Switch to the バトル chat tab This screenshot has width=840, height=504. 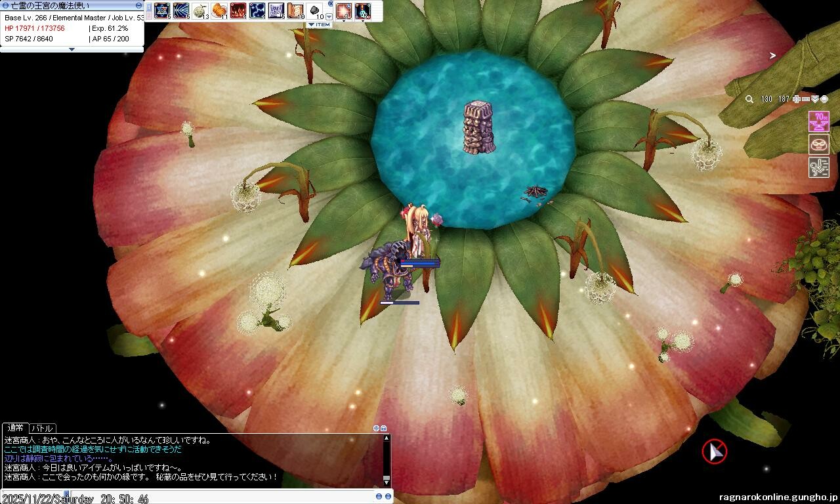[43, 428]
